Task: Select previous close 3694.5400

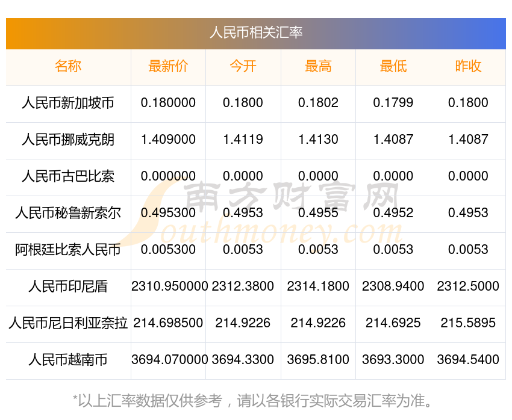Action: [468, 360]
